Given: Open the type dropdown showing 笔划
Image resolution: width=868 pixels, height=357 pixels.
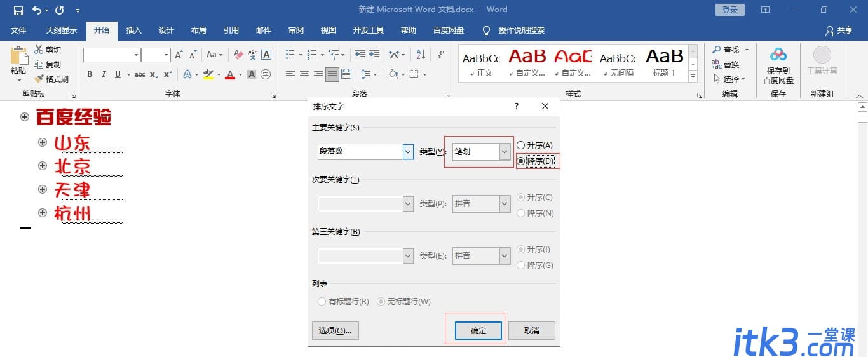Looking at the screenshot, I should pos(505,152).
